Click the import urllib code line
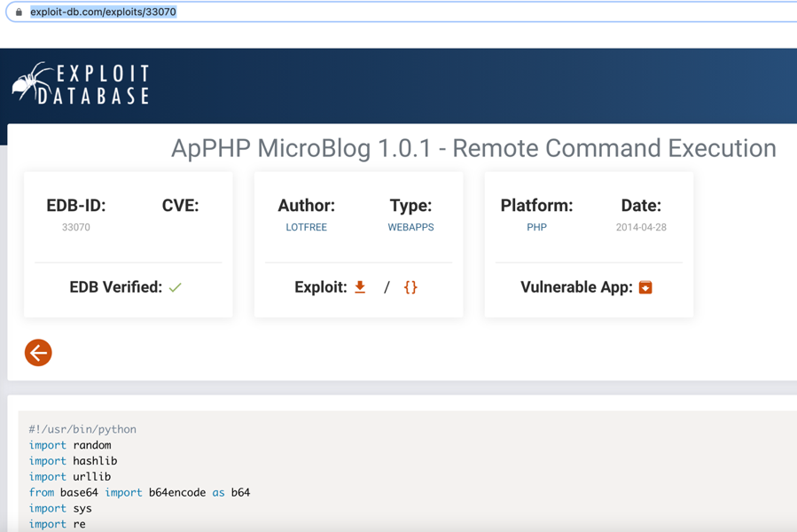This screenshot has width=797, height=532. (70, 476)
